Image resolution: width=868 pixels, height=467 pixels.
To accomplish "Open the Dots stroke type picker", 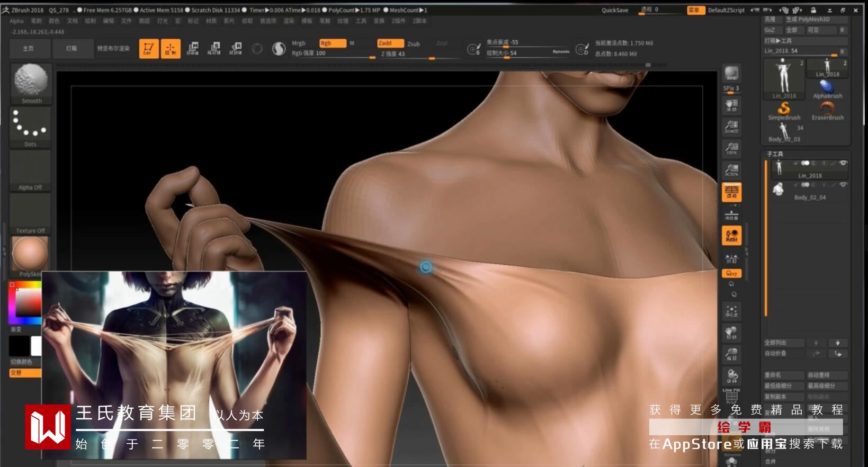I will (30, 127).
